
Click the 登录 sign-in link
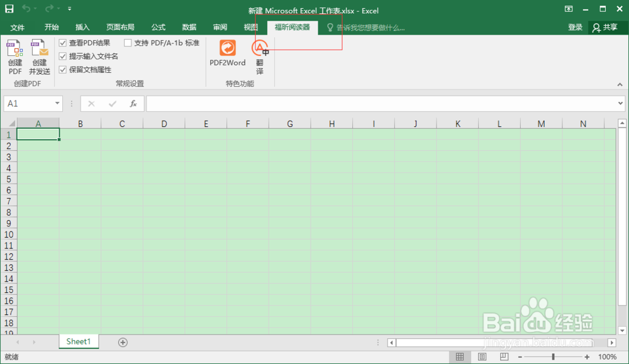pos(576,27)
